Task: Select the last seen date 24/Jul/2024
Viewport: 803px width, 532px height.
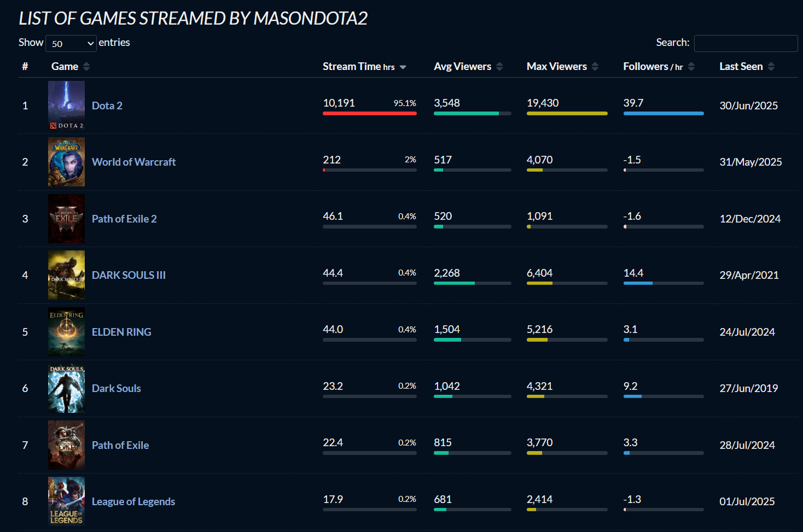Action: tap(747, 332)
